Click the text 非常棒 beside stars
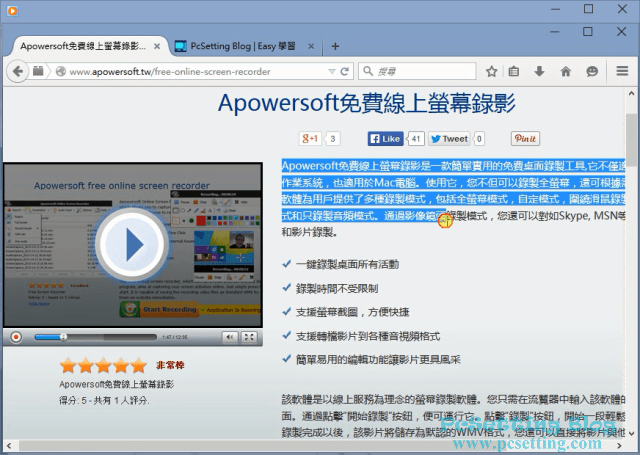This screenshot has height=455, width=640. (170, 365)
